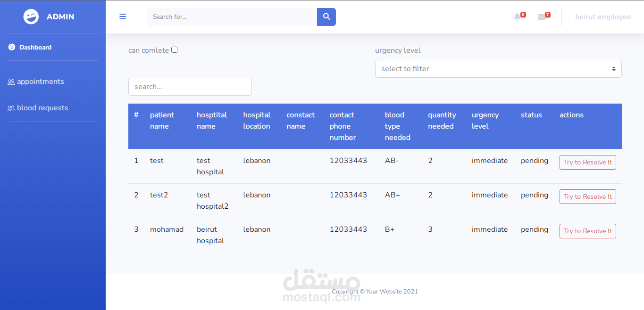Open the beirut employee user menu

coord(603,17)
